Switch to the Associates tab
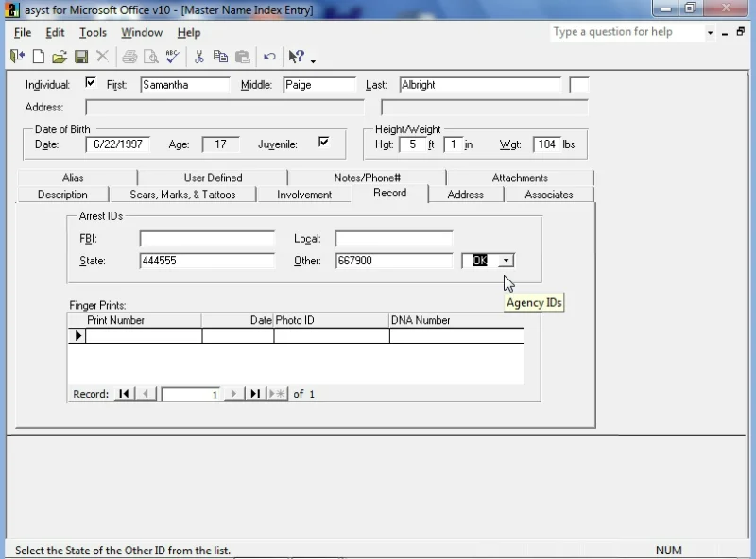 549,195
